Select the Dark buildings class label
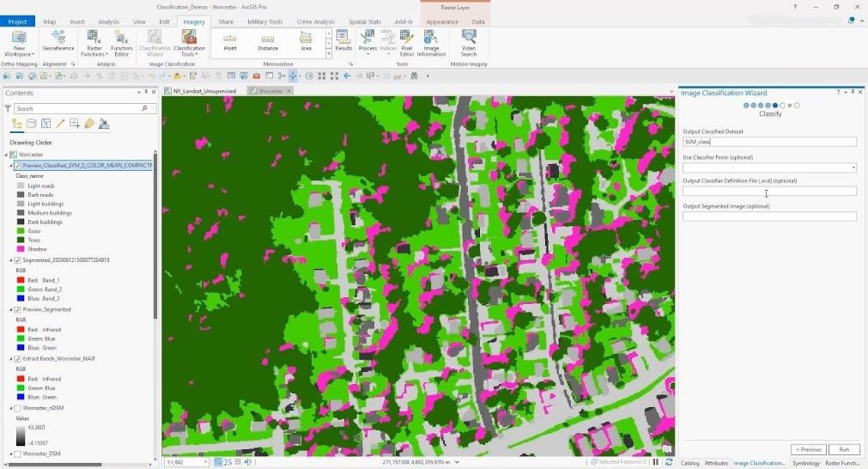 [45, 222]
